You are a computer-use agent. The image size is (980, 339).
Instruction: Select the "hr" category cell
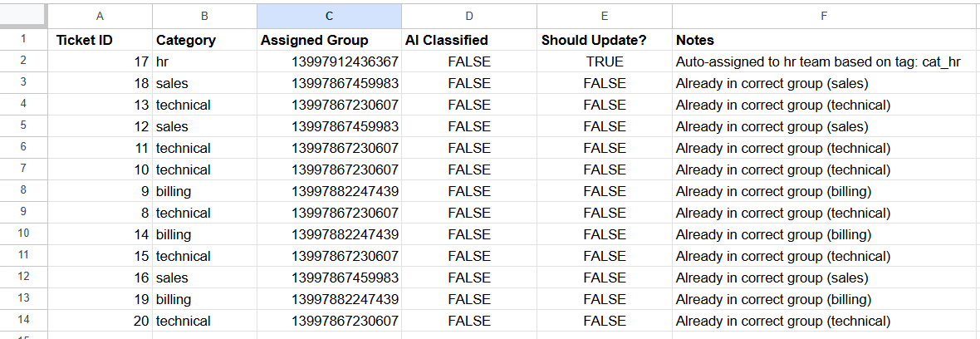pyautogui.click(x=204, y=61)
